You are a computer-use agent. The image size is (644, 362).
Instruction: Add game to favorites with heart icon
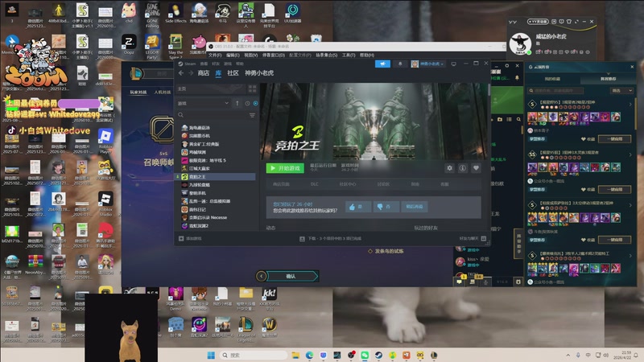(476, 168)
